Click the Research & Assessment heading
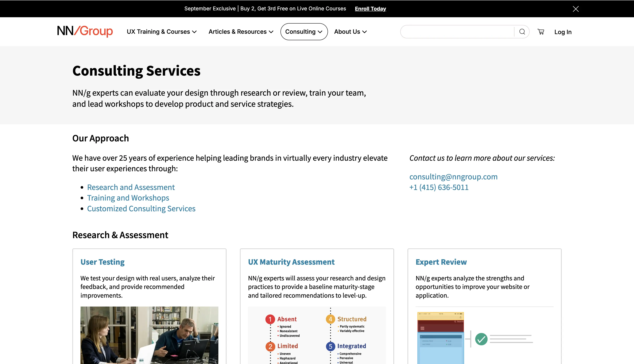 click(x=120, y=235)
